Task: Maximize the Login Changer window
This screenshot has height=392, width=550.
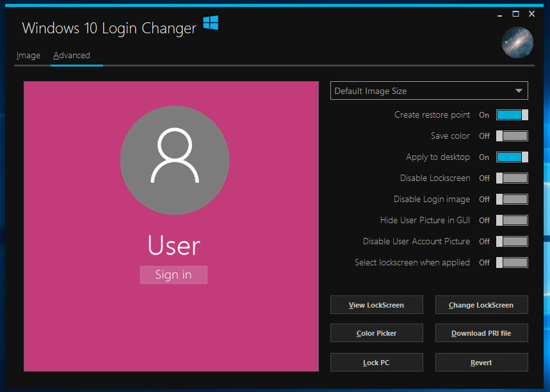Action: [x=515, y=14]
